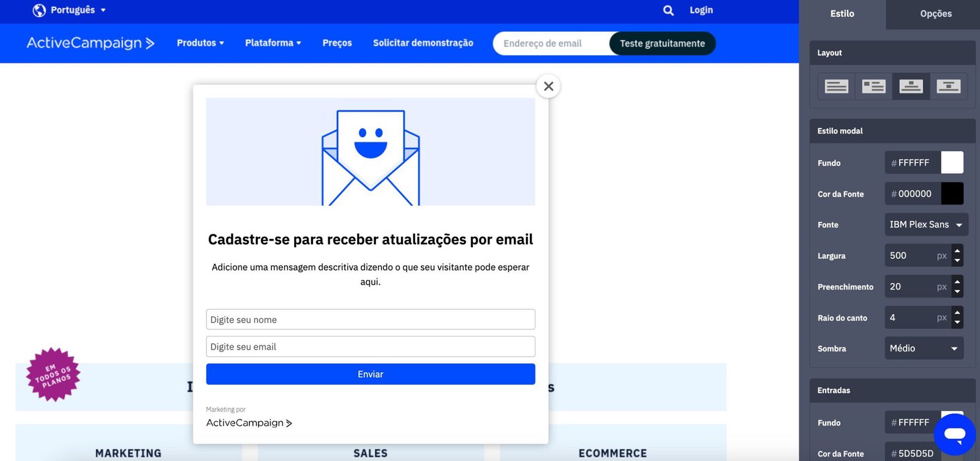Increase Largura value with up arrow
The width and height of the screenshot is (980, 461).
[957, 250]
